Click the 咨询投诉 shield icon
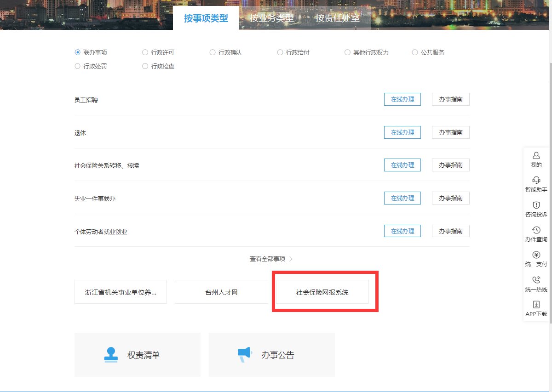Image resolution: width=552 pixels, height=392 pixels. [536, 205]
